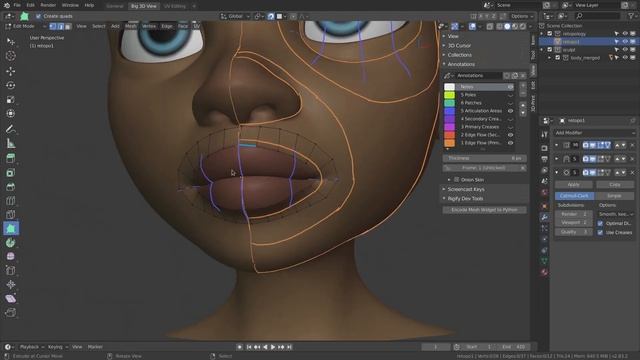Toggle visibility of 5 Poles annotation layer
Image resolution: width=640 pixels, height=360 pixels.
coord(510,95)
